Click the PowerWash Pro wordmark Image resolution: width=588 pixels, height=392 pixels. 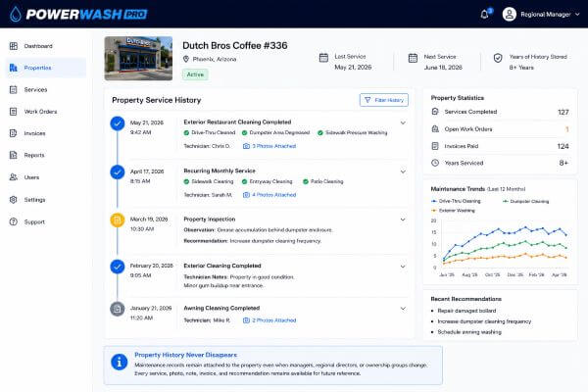(86, 15)
